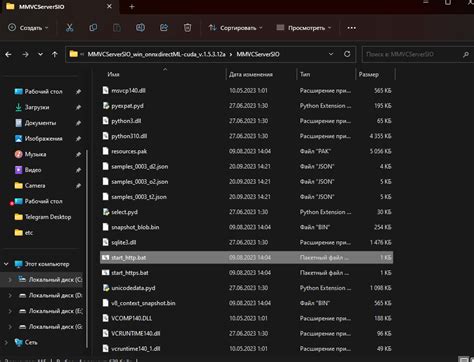Sort by the Дата изменения column header
This screenshot has width=474, height=362.
click(x=251, y=74)
